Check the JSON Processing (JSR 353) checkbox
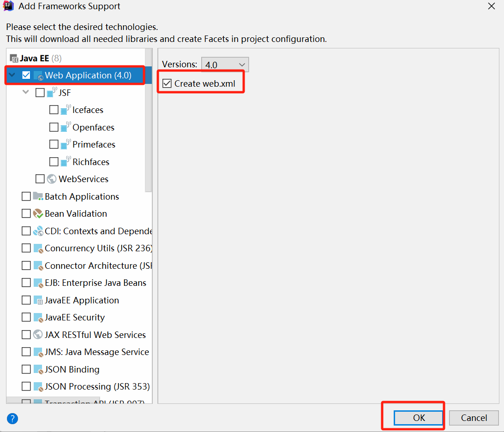Screen dimensions: 504x432 pos(26,386)
